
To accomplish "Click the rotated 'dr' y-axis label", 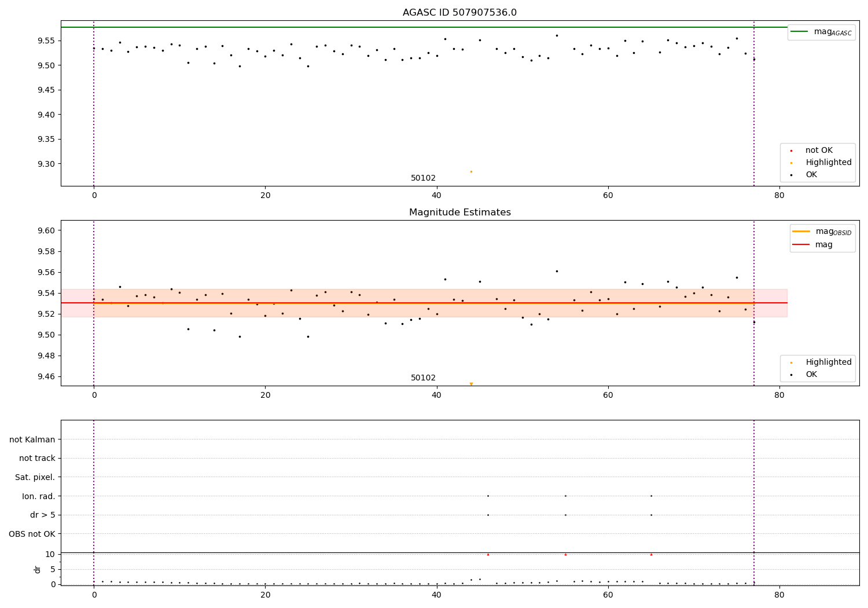I will 38,569.
